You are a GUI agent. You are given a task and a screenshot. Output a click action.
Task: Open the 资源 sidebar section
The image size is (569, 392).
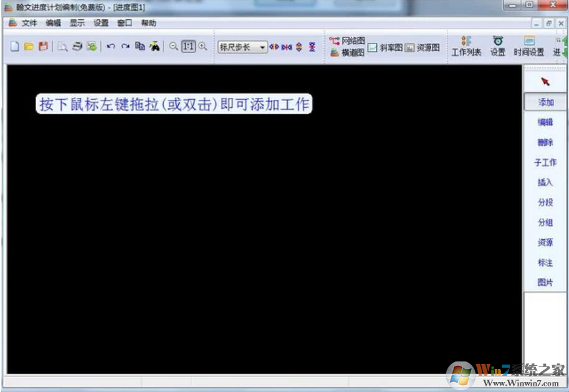tap(544, 242)
